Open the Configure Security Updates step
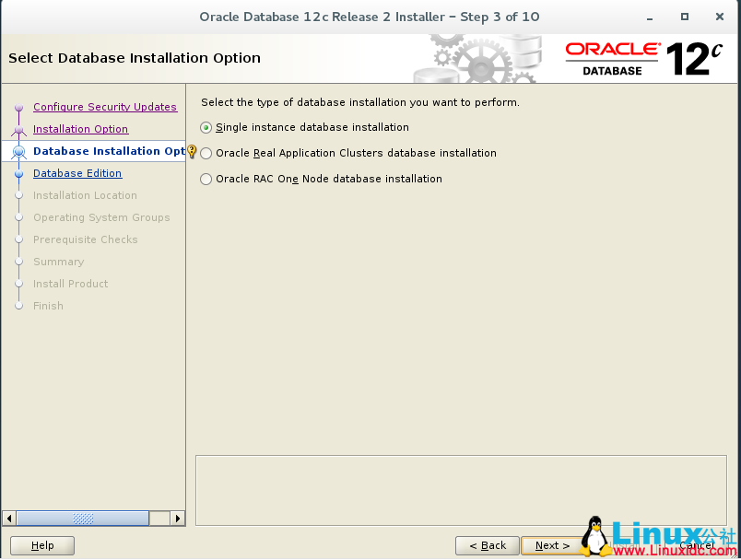This screenshot has height=560, width=741. pos(104,107)
